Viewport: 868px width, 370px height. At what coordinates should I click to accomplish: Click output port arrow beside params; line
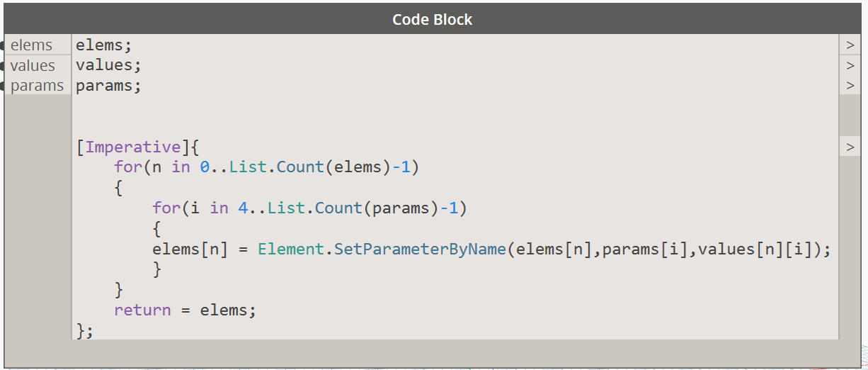[850, 86]
